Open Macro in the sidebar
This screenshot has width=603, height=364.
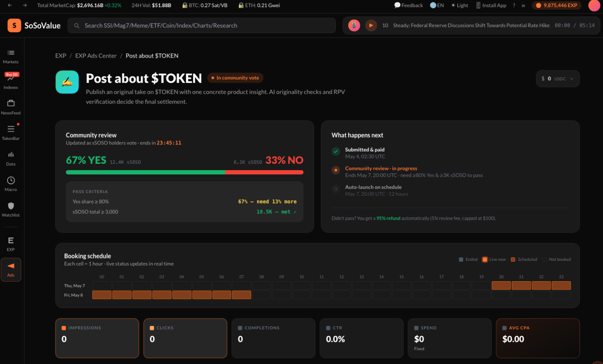pos(11,184)
